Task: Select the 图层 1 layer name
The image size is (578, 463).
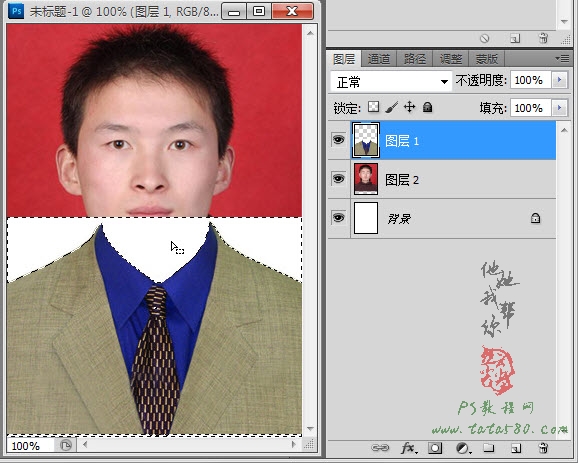Action: click(402, 141)
